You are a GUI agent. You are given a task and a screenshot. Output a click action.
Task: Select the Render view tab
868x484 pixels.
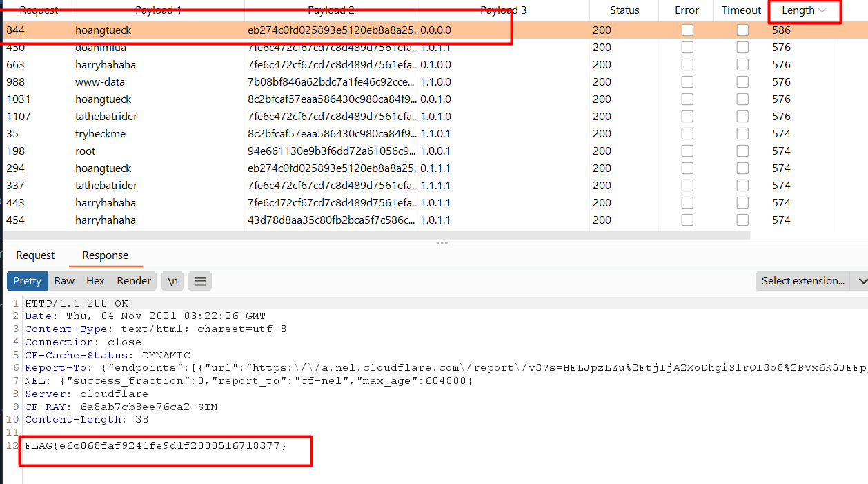134,281
